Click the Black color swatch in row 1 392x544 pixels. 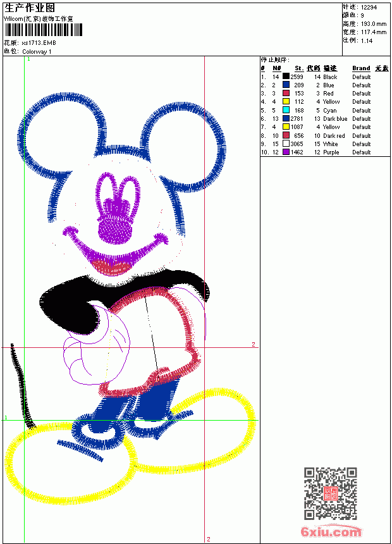(286, 77)
